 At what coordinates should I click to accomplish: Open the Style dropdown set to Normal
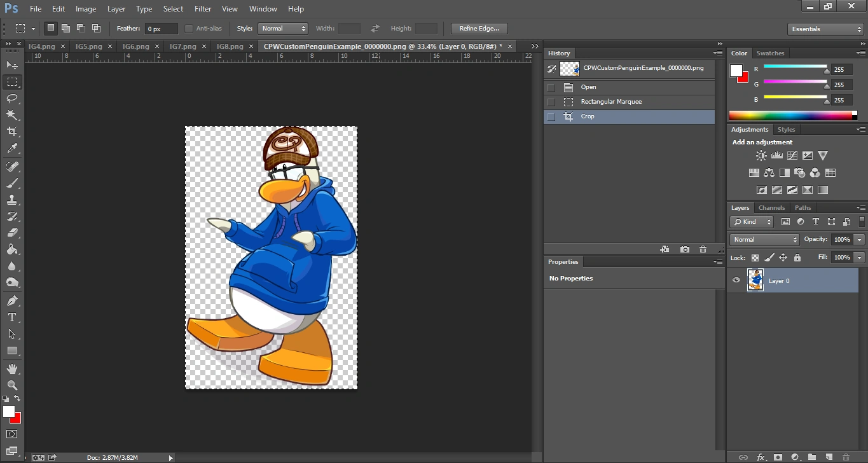click(283, 29)
